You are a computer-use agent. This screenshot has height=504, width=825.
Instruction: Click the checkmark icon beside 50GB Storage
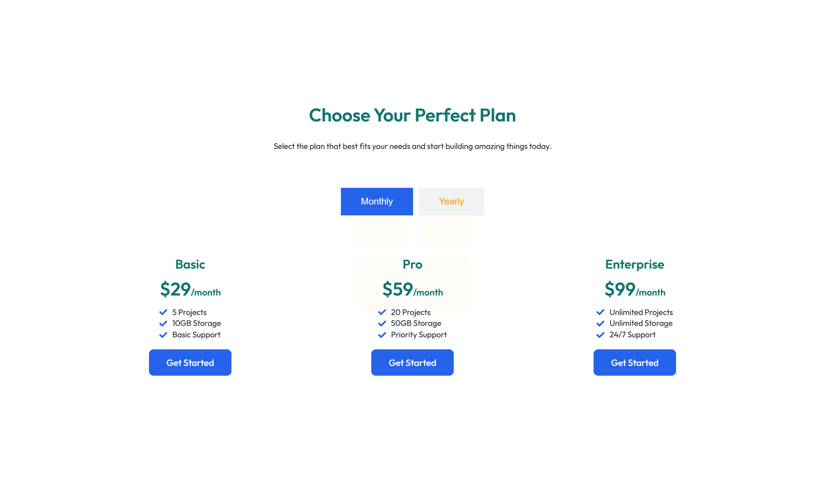click(x=382, y=323)
